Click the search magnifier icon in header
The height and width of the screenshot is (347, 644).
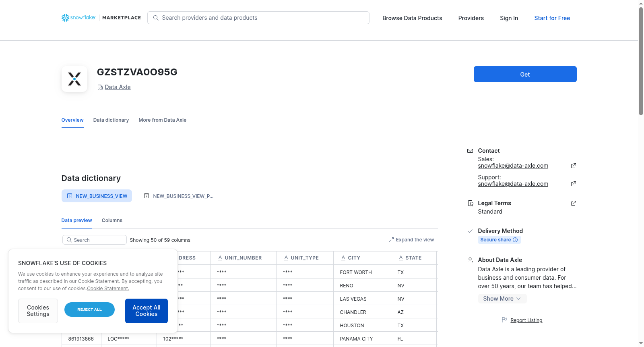[x=156, y=18]
